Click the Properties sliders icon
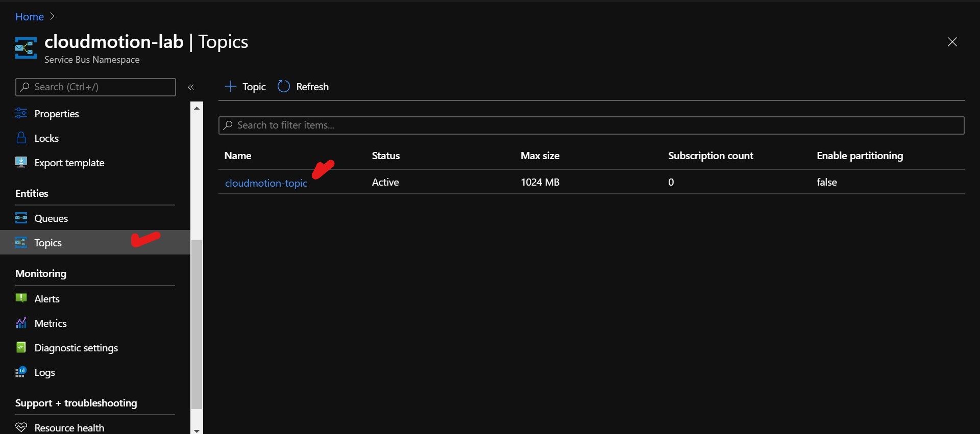Screen dimensions: 980x434 [x=21, y=113]
